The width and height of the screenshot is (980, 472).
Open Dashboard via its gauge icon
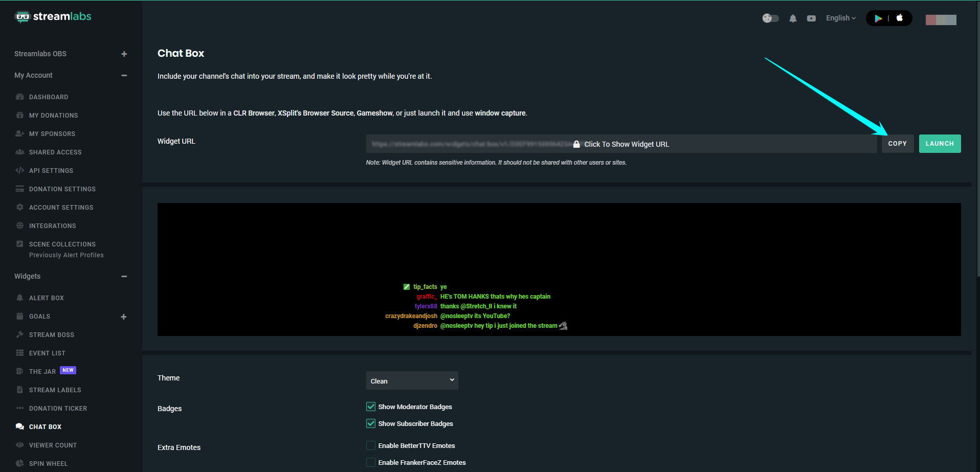coord(20,97)
